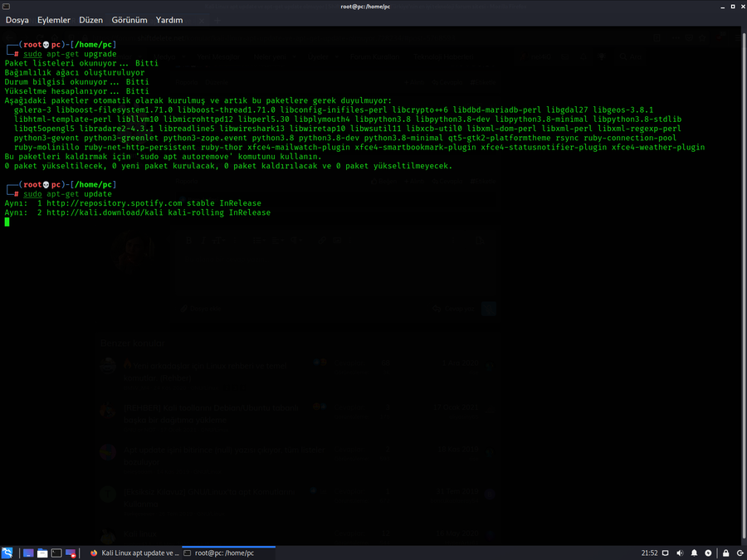This screenshot has width=747, height=560.
Task: Click the show desktop icon in taskbar
Action: (x=27, y=553)
